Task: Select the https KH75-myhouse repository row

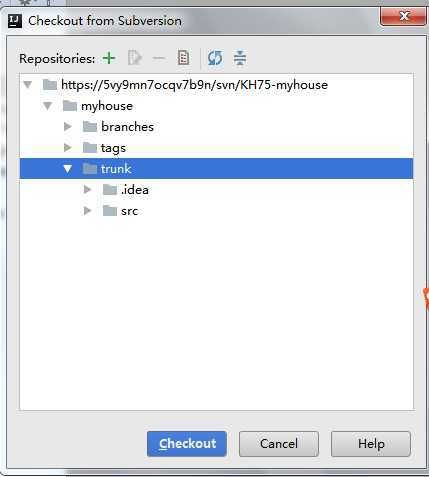Action: [x=216, y=85]
